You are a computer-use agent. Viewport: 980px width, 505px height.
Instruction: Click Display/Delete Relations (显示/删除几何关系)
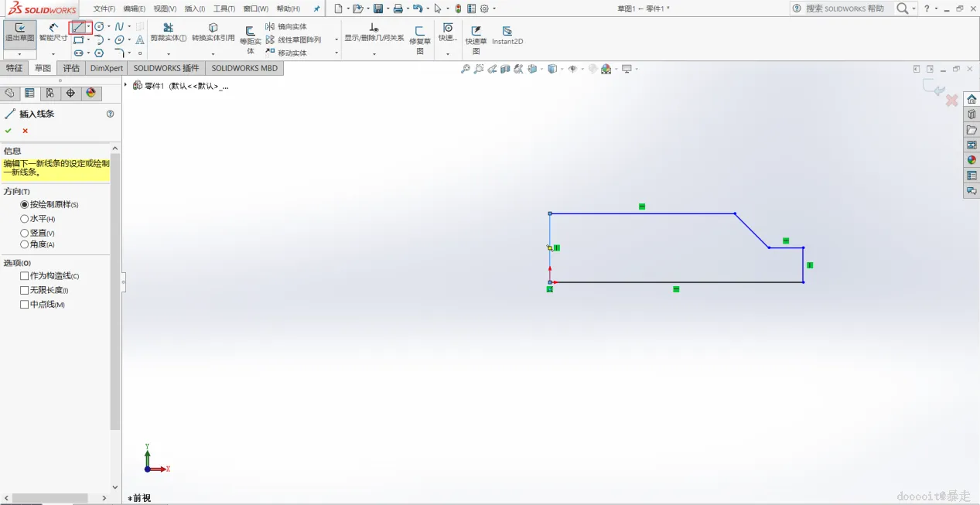pyautogui.click(x=374, y=32)
